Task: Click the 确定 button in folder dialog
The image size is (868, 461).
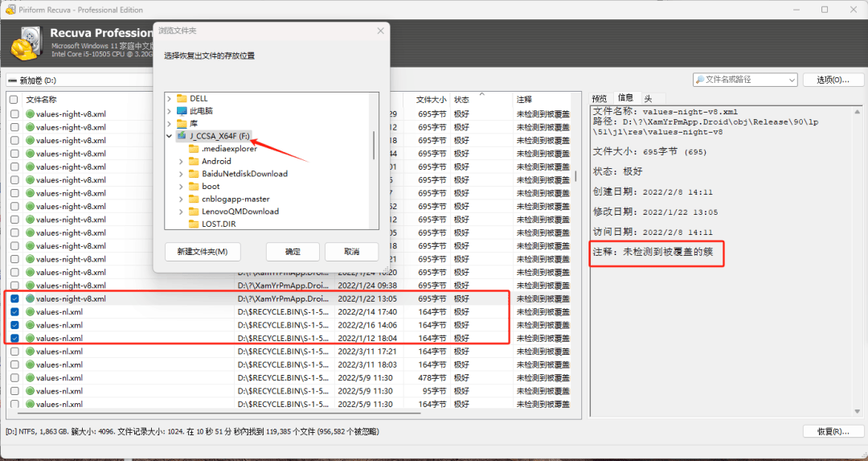Action: tap(293, 252)
